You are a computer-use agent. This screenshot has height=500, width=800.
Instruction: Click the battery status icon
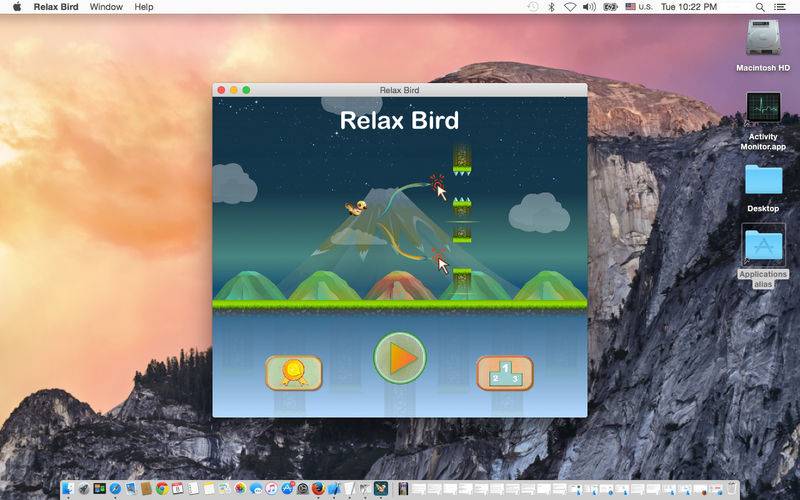[610, 7]
